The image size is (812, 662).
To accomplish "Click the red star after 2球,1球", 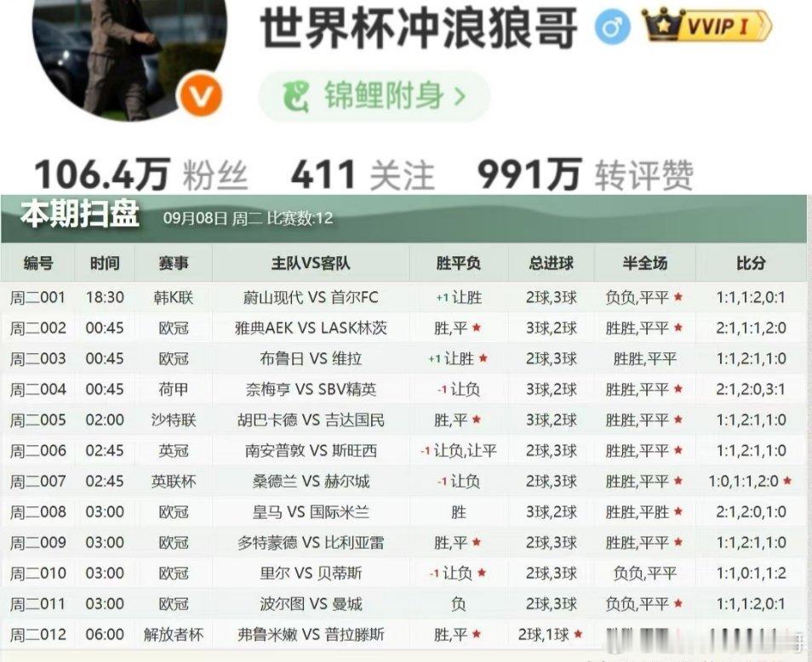I will pos(579,634).
